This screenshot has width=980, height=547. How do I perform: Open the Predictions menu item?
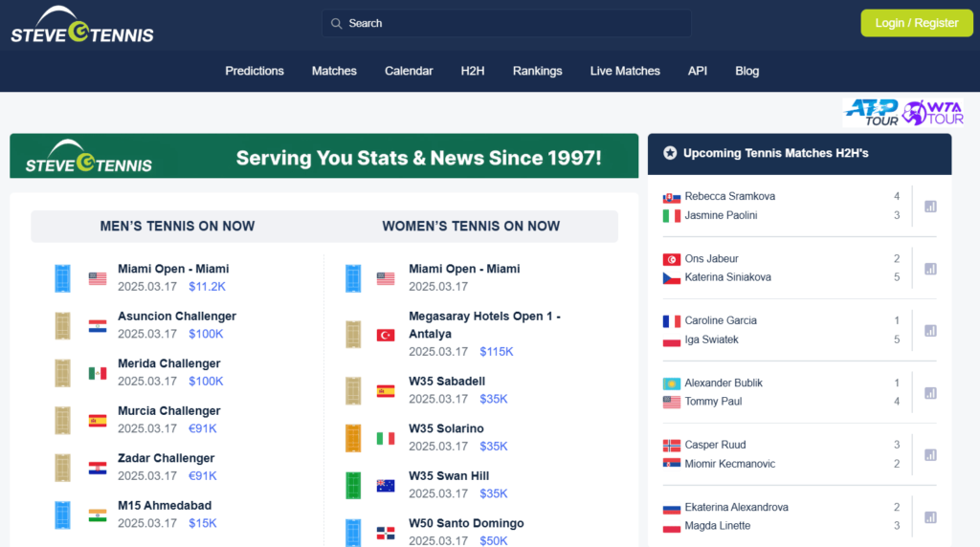coord(255,71)
